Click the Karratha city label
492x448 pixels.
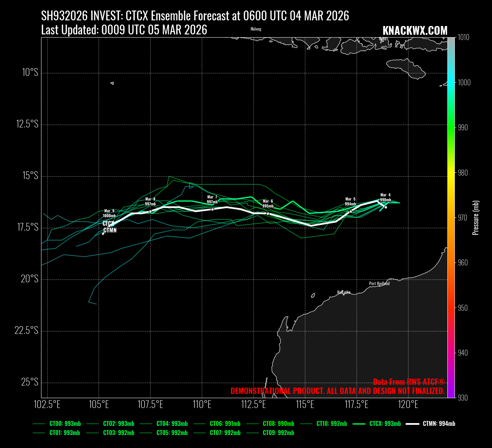(x=344, y=292)
